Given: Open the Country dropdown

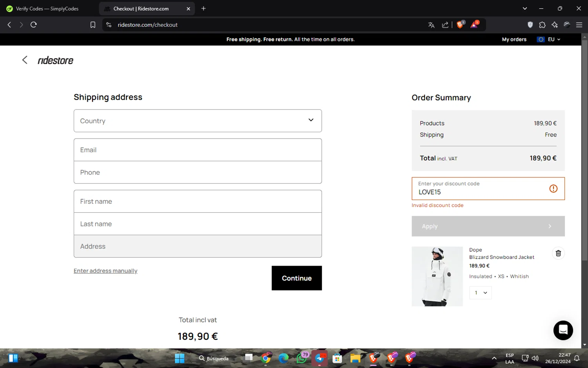Looking at the screenshot, I should click(198, 121).
